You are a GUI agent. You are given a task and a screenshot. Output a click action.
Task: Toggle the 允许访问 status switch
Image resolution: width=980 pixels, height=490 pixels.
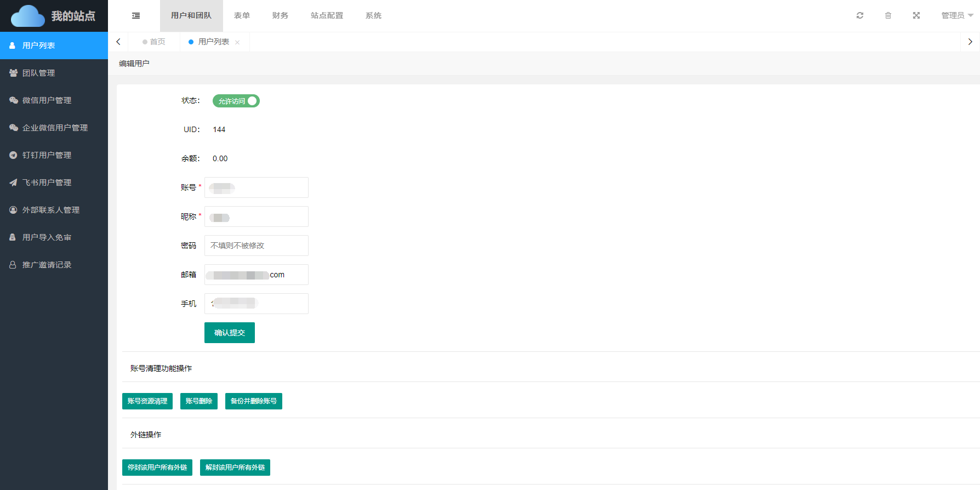pyautogui.click(x=236, y=101)
